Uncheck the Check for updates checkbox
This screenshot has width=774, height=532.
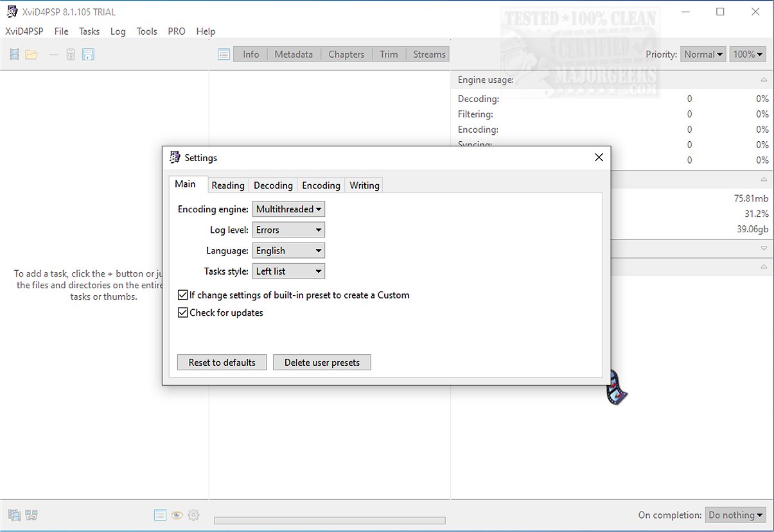(x=183, y=313)
